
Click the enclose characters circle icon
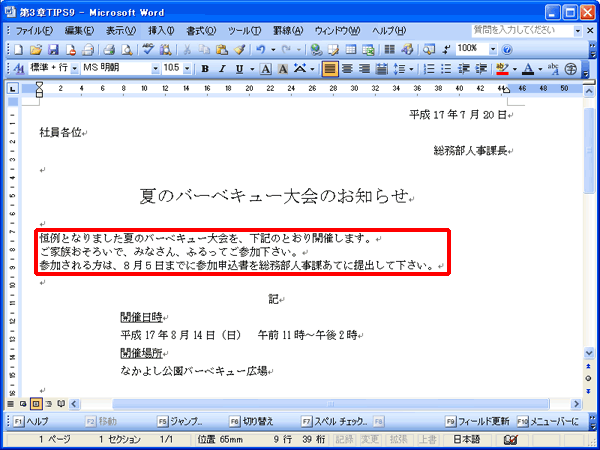point(571,69)
